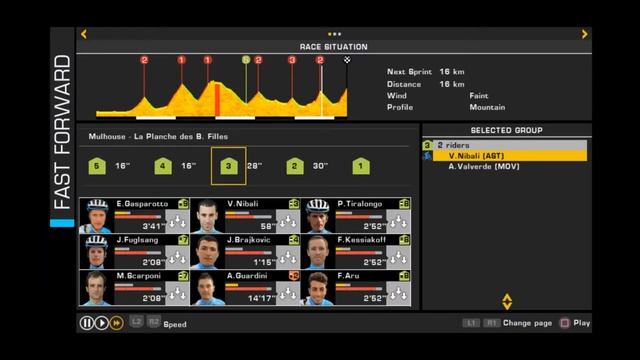The height and width of the screenshot is (360, 640).
Task: Open J.Fuglsang rider portrait
Action: pos(97,251)
